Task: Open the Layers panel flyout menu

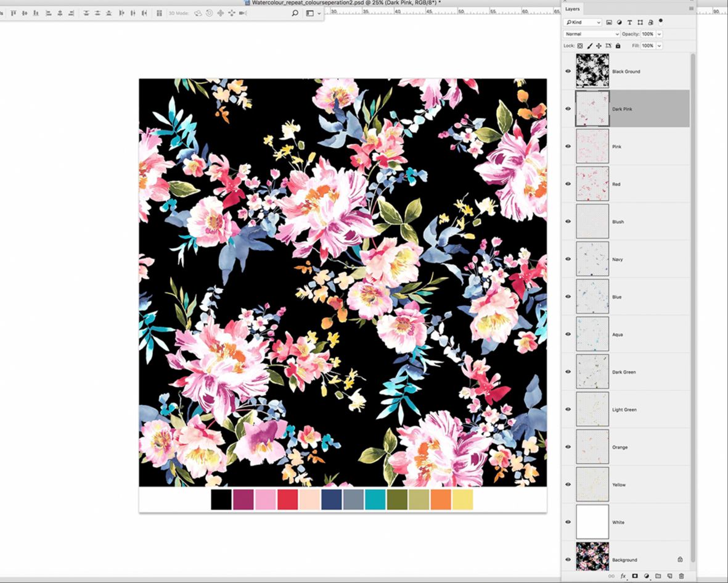Action: (x=691, y=9)
